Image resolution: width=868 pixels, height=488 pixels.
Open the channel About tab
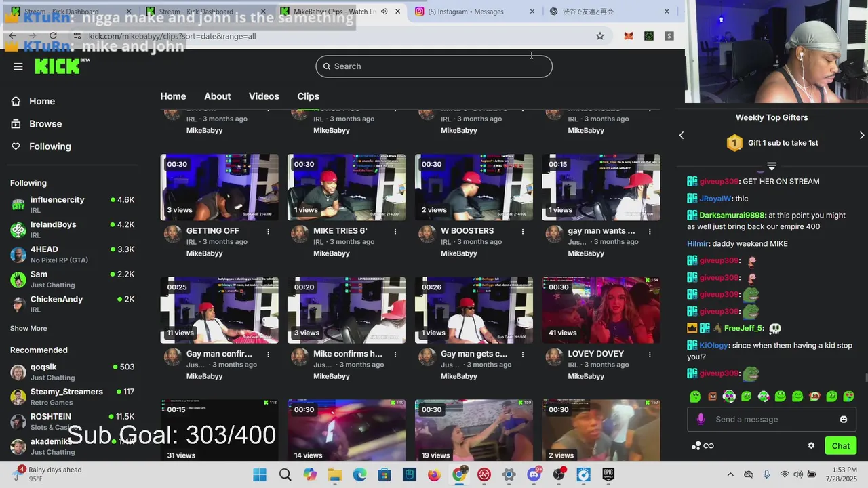[x=218, y=96]
